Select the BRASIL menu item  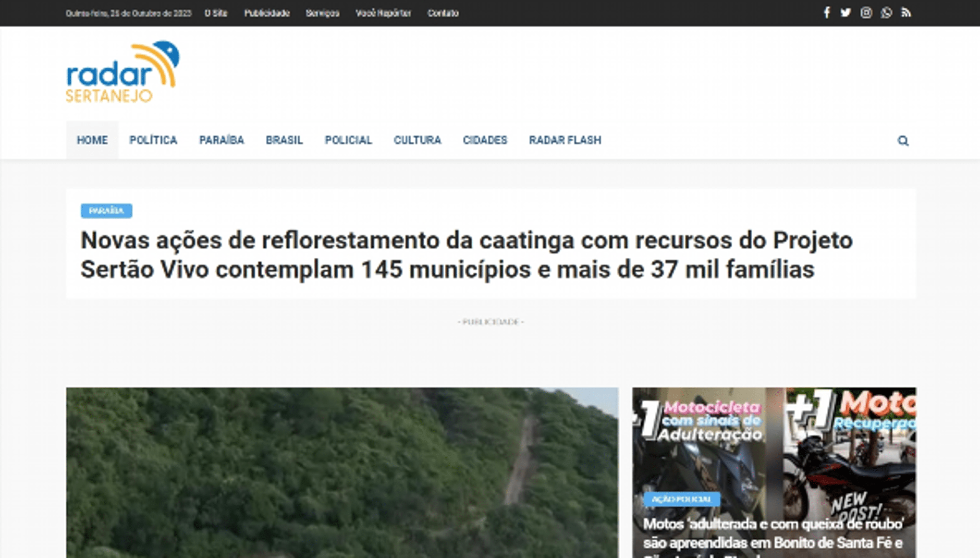coord(284,140)
